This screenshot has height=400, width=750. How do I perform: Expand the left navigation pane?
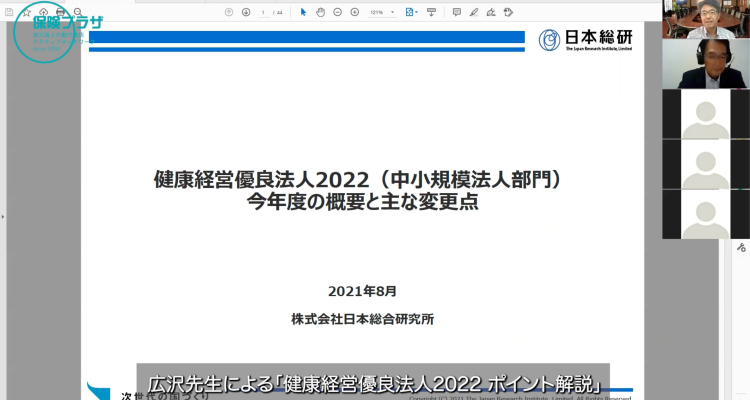tap(3, 215)
